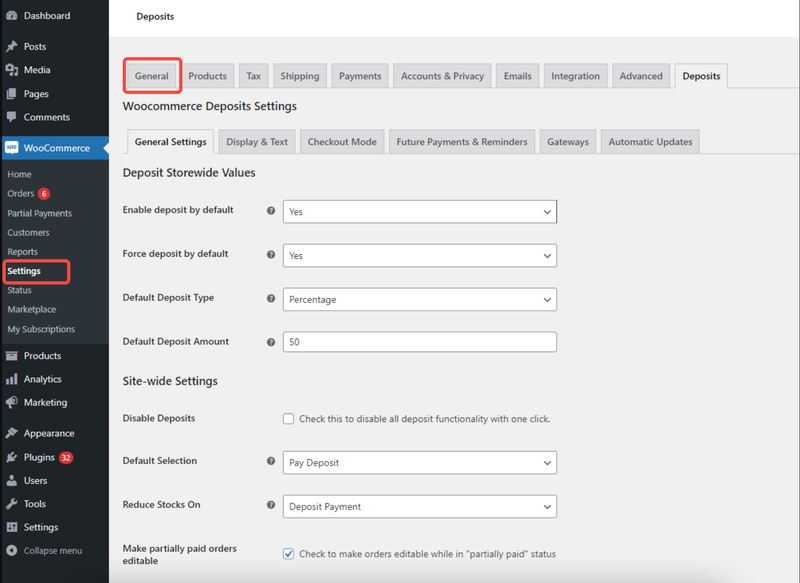Show help tip for Default Deposit Type
Screen dimensions: 800x583
pyautogui.click(x=271, y=298)
